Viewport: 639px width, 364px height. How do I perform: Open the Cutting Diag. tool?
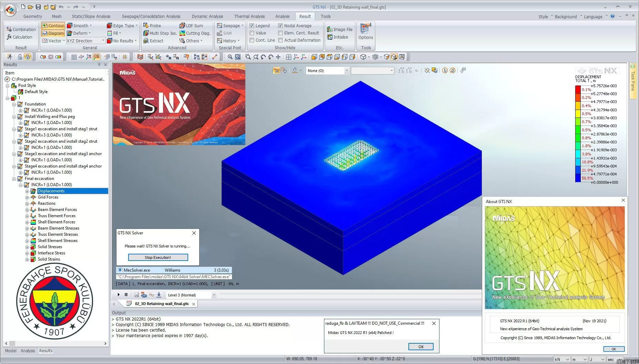pos(182,33)
